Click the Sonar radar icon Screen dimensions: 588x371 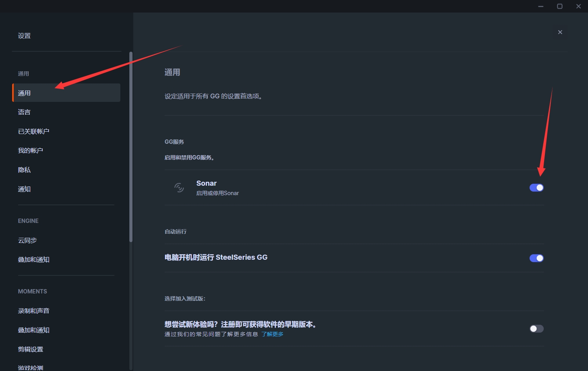[179, 188]
